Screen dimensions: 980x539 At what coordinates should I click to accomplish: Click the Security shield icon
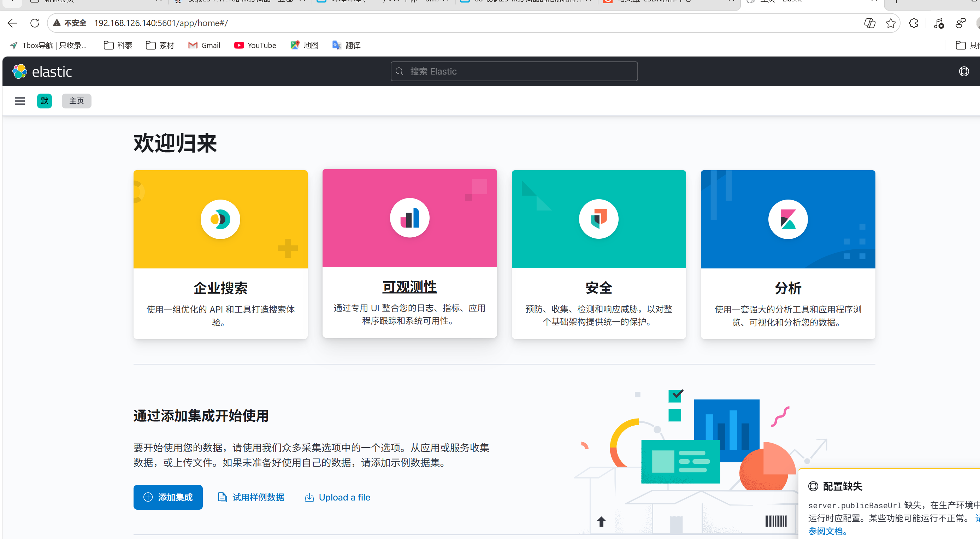click(x=598, y=219)
